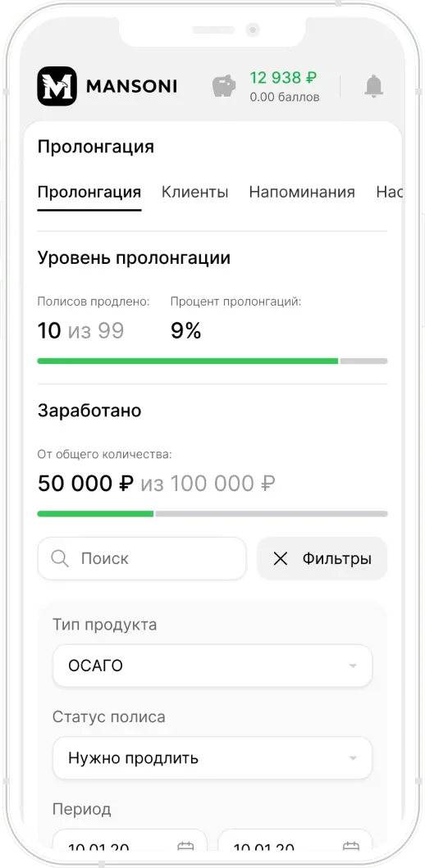
Task: Switch to the Клиенты tab
Action: (195, 192)
